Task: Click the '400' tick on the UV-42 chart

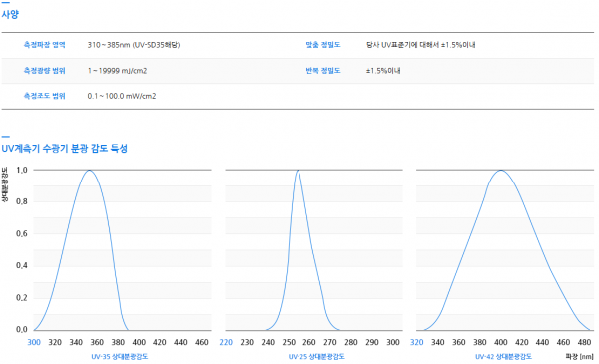Action: [501, 342]
